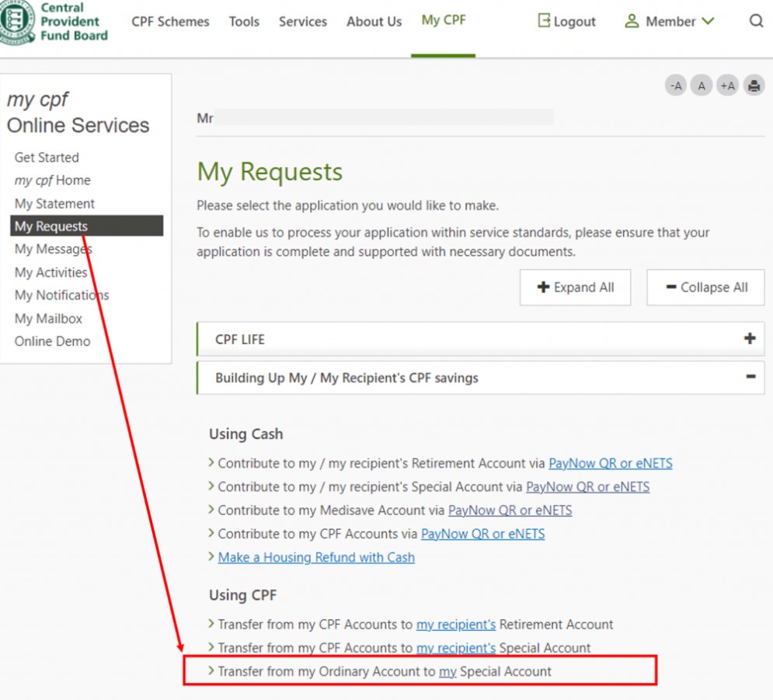Reset font size with A icon

coord(702,86)
